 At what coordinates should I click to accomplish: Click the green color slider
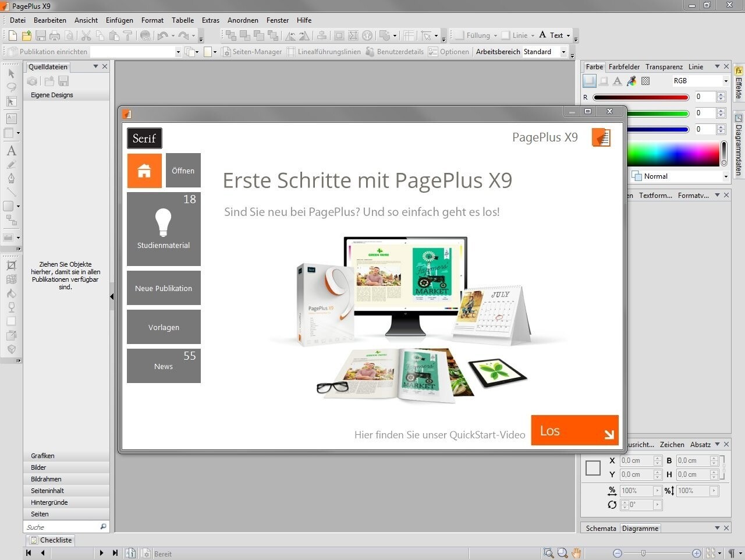pos(658,114)
